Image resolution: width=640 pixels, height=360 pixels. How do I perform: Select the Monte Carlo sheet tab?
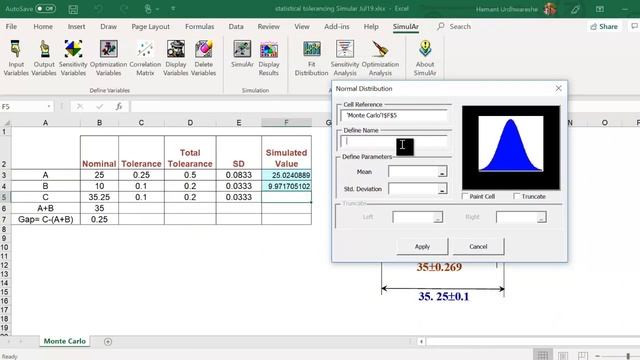click(x=64, y=341)
